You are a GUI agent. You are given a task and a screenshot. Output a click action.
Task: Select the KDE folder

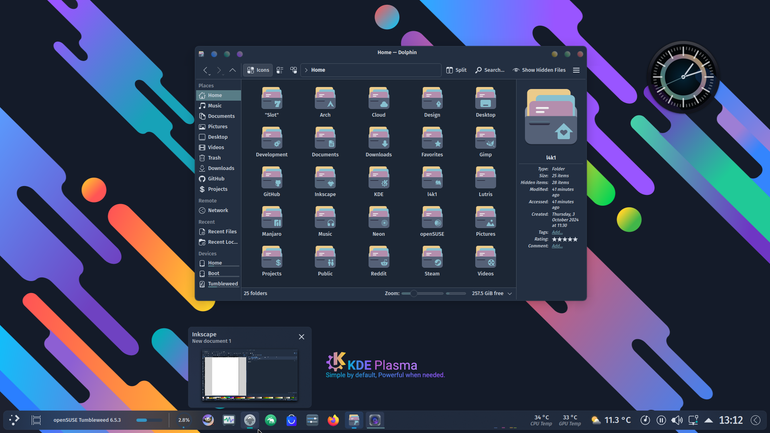tap(379, 182)
